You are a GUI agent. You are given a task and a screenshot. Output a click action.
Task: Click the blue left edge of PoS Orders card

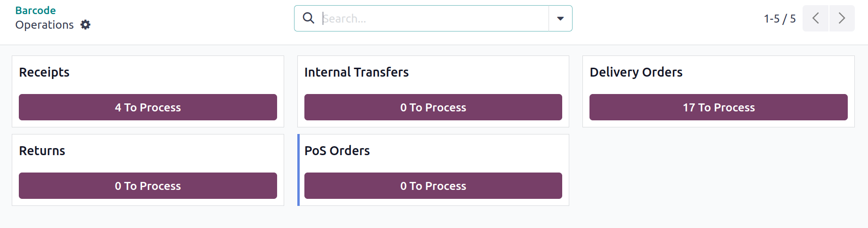(299, 170)
